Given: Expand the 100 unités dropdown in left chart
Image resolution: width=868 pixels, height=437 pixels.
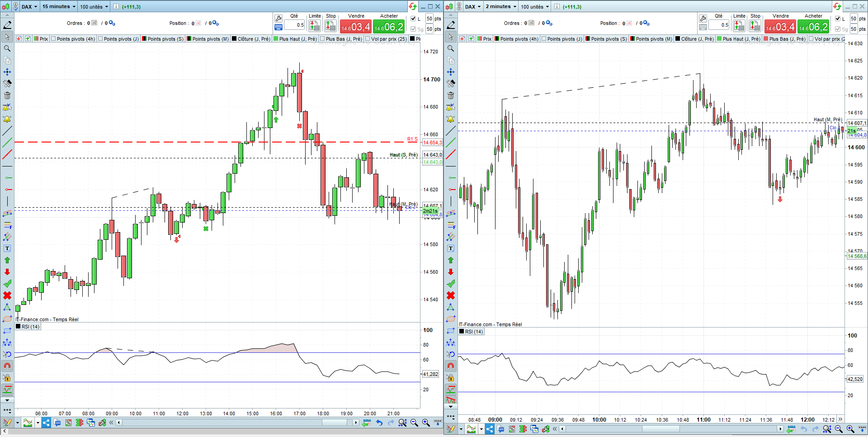Looking at the screenshot, I should 94,6.
